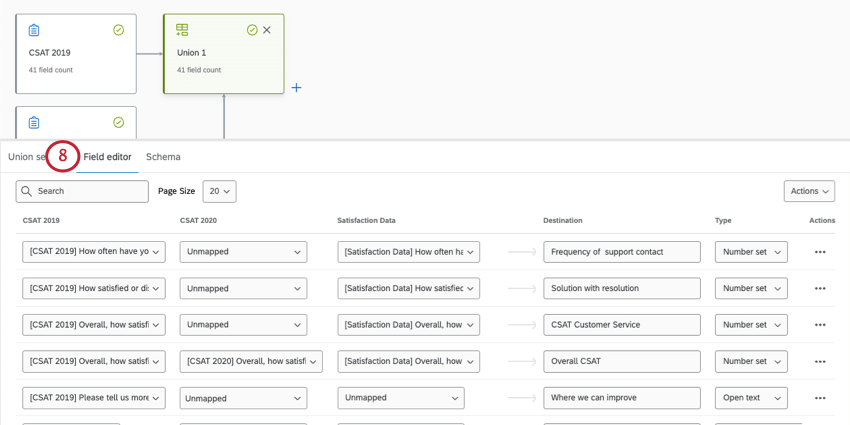The width and height of the screenshot is (850, 425).
Task: Click the blue plus icon after Union 1
Action: [x=296, y=88]
